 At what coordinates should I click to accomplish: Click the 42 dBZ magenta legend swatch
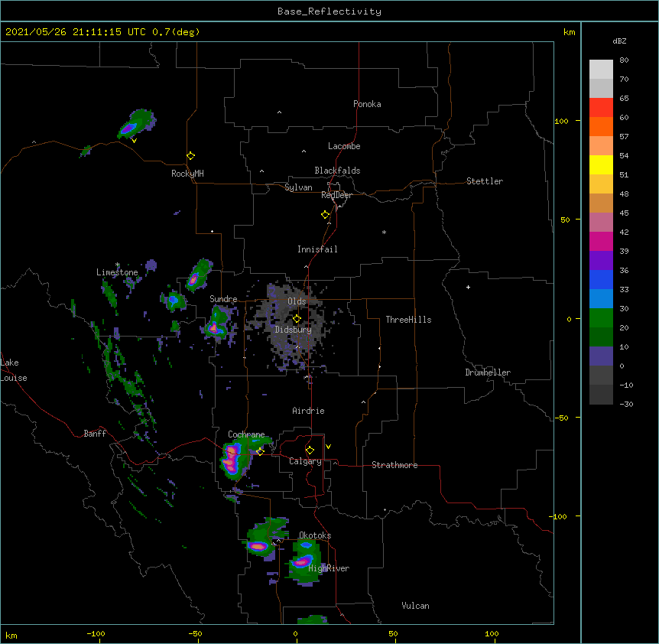pyautogui.click(x=601, y=241)
